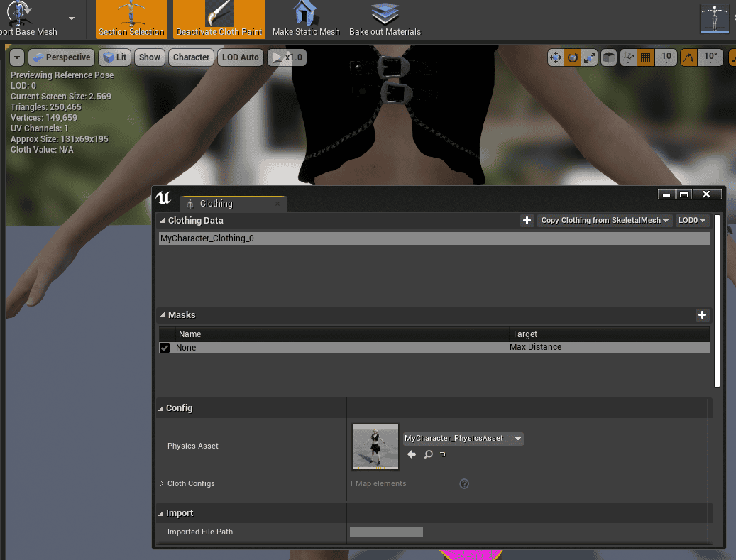Click Copy Clothing from SkeletalMesh
The height and width of the screenshot is (560, 736).
click(x=603, y=220)
